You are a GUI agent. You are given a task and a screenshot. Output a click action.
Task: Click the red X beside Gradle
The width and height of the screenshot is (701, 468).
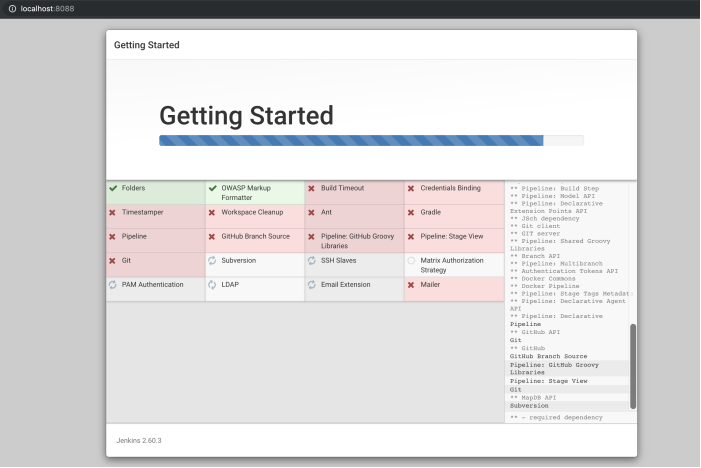[x=411, y=213]
